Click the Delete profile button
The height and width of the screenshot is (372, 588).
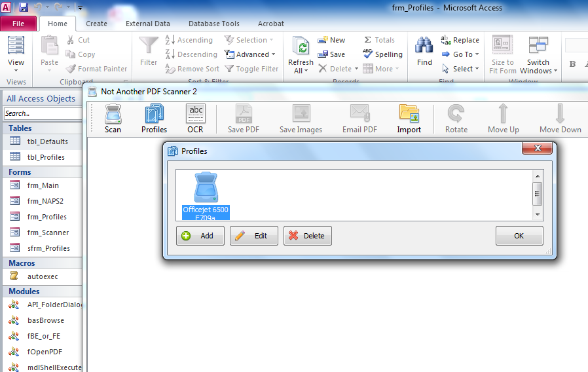point(308,236)
